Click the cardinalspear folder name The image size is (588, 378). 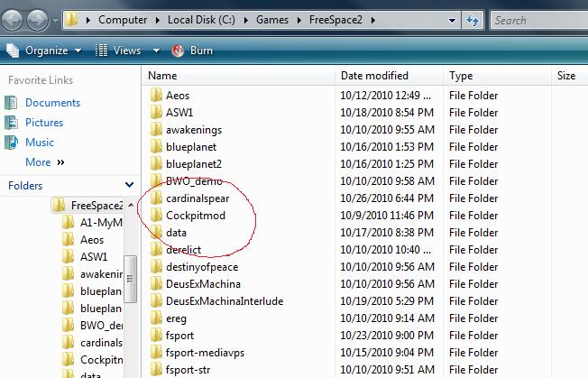click(198, 198)
